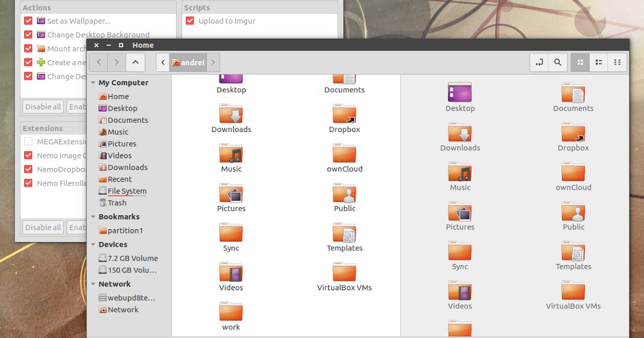Click Disable all under Actions
Viewport: 644px width, 338px height.
[x=43, y=106]
